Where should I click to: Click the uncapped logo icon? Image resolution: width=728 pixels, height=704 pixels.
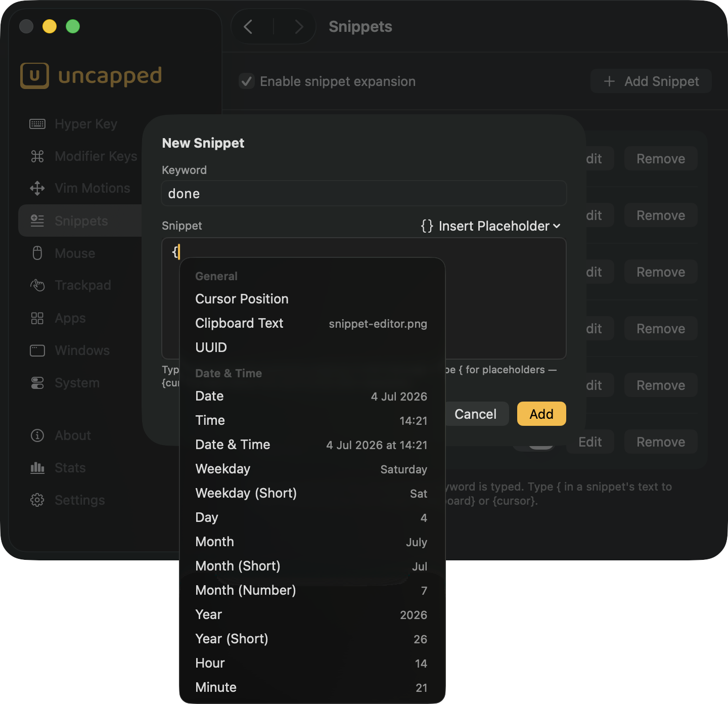point(34,76)
